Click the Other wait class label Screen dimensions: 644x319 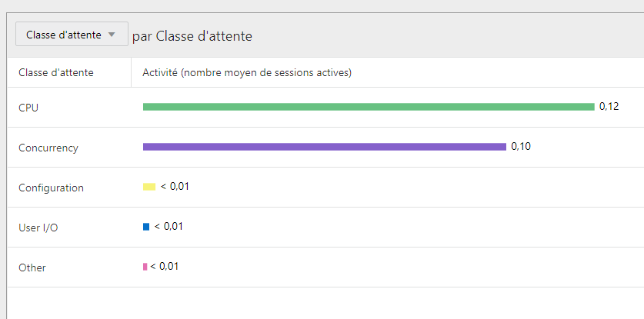coord(32,267)
